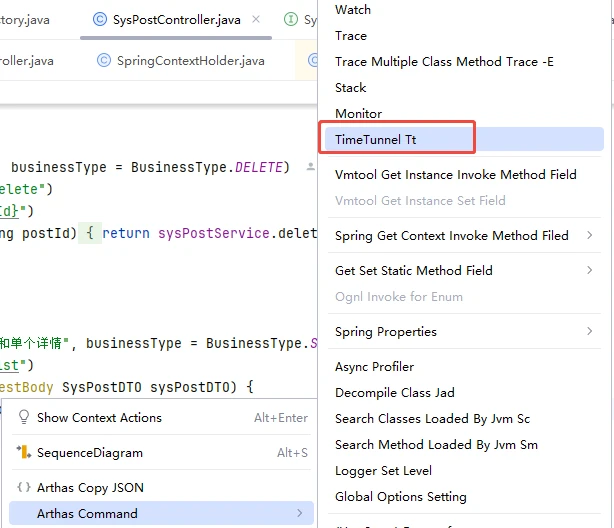
Task: Click the lightbulb icon for Show Context Actions
Action: click(24, 418)
